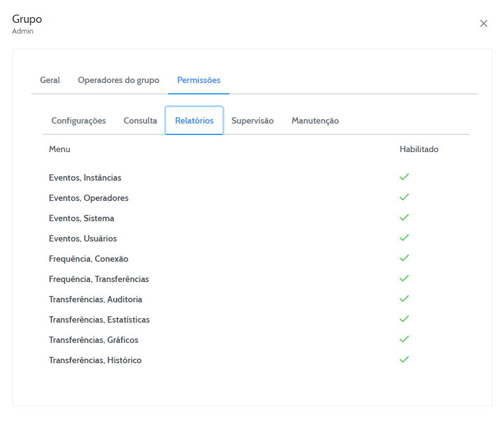Open the Supervisão sub-tab
This screenshot has width=504, height=431.
252,121
